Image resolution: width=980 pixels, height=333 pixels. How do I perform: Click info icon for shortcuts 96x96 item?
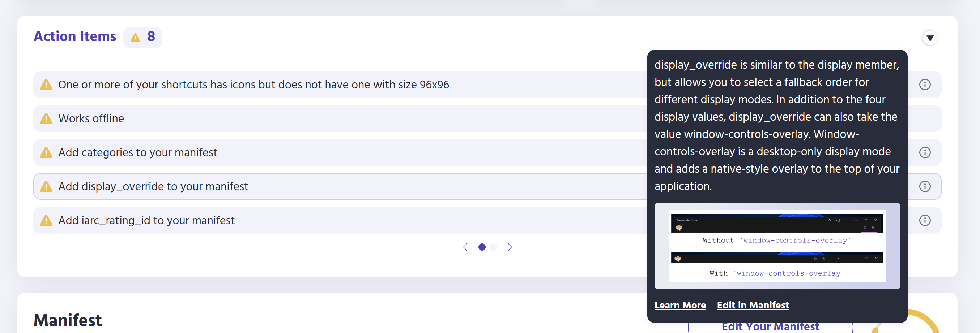[925, 85]
